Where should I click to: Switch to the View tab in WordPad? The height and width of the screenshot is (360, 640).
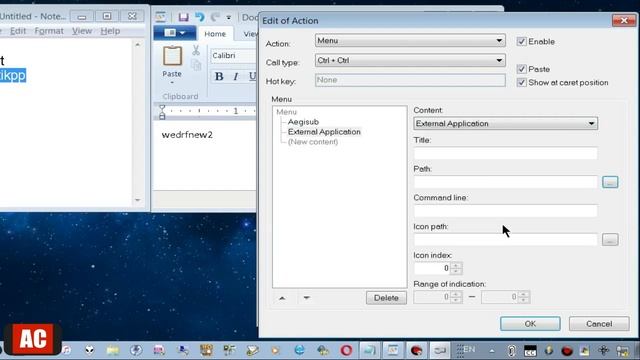[249, 34]
